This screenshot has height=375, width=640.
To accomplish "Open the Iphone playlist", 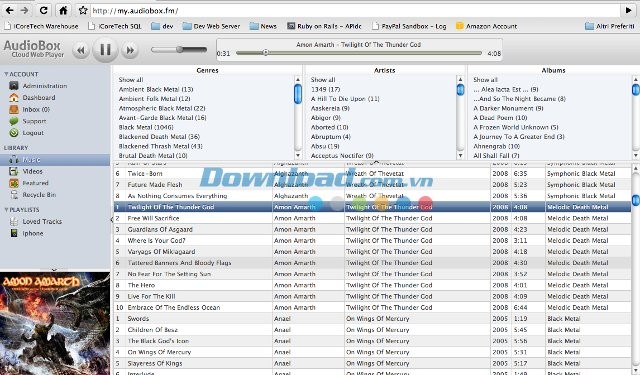I will (x=27, y=233).
